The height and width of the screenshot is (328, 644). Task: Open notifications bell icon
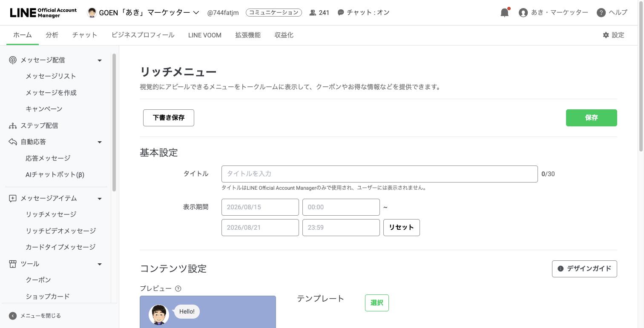coord(505,12)
